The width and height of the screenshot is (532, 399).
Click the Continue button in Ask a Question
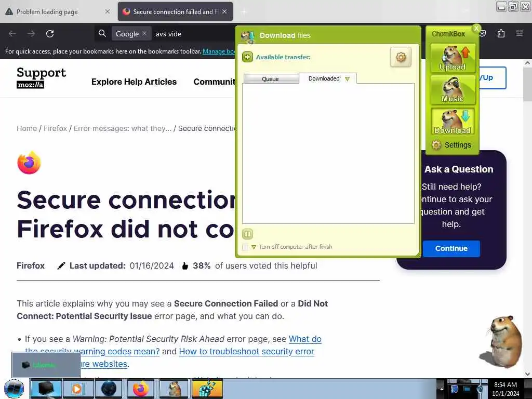451,248
